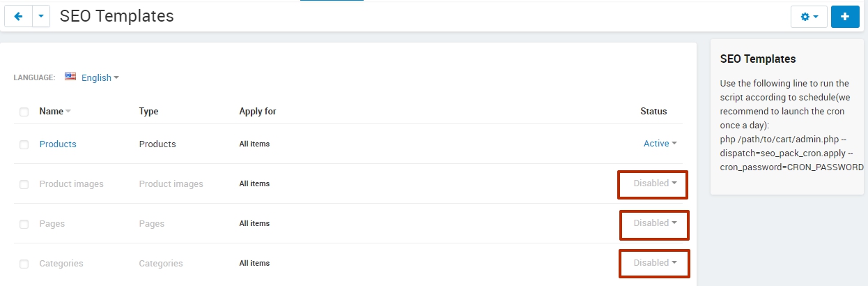Open the Categories template
868x286 pixels.
click(61, 263)
